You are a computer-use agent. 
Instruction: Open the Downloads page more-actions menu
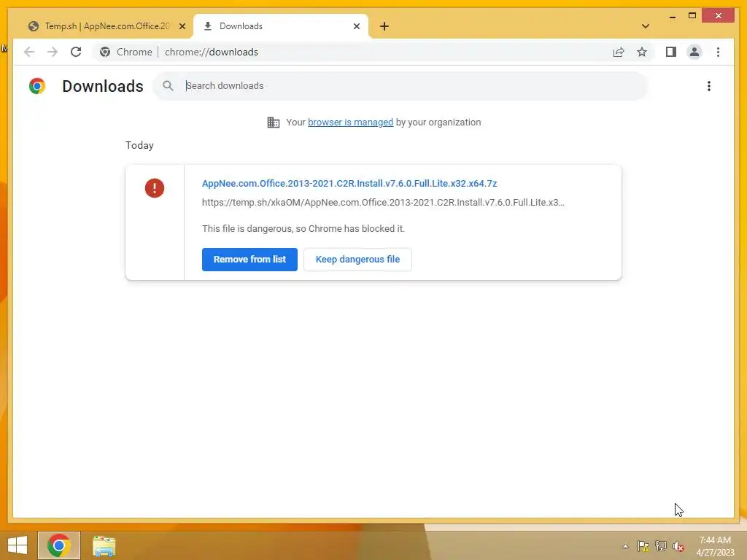pyautogui.click(x=709, y=86)
